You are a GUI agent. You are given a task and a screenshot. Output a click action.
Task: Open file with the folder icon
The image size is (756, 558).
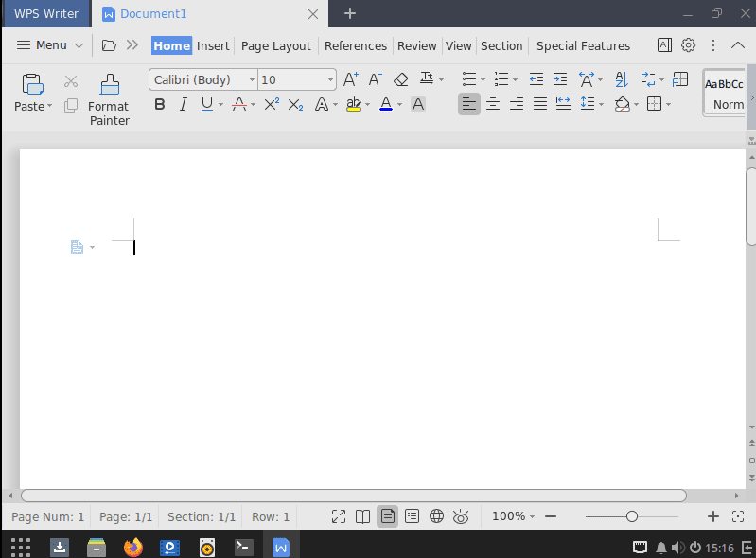tap(109, 45)
